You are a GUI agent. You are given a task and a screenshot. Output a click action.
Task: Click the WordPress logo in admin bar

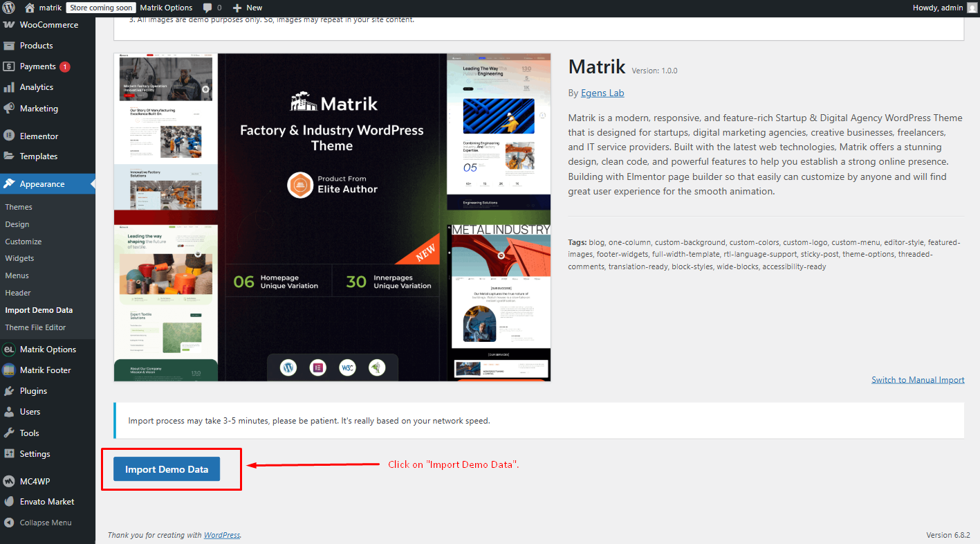9,8
